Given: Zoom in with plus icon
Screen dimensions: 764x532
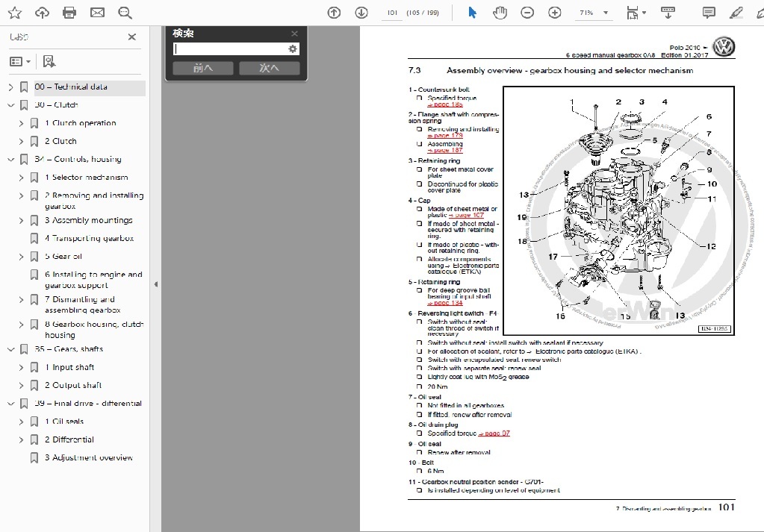Looking at the screenshot, I should [554, 13].
